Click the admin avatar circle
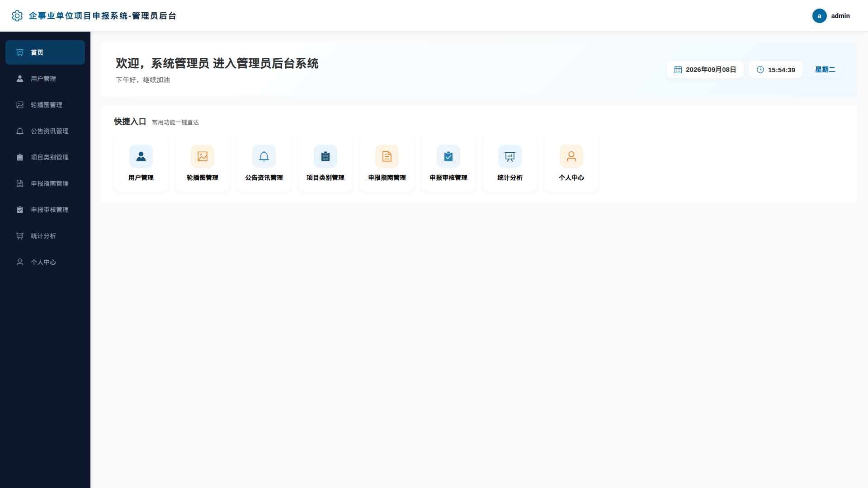The width and height of the screenshot is (868, 488). tap(819, 16)
